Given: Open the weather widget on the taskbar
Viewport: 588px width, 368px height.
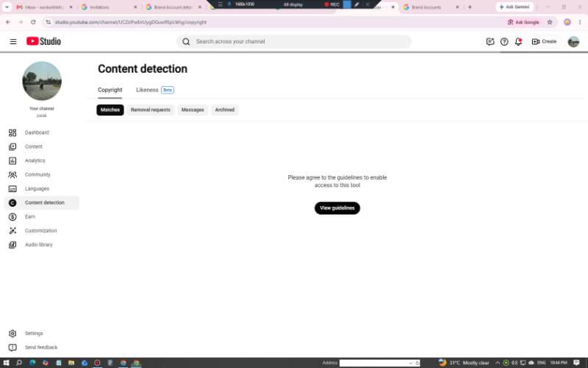Looking at the screenshot, I should tap(464, 363).
